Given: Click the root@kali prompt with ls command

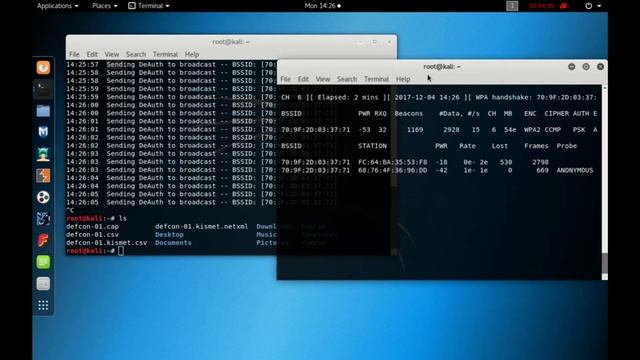Looking at the screenshot, I should (96, 218).
